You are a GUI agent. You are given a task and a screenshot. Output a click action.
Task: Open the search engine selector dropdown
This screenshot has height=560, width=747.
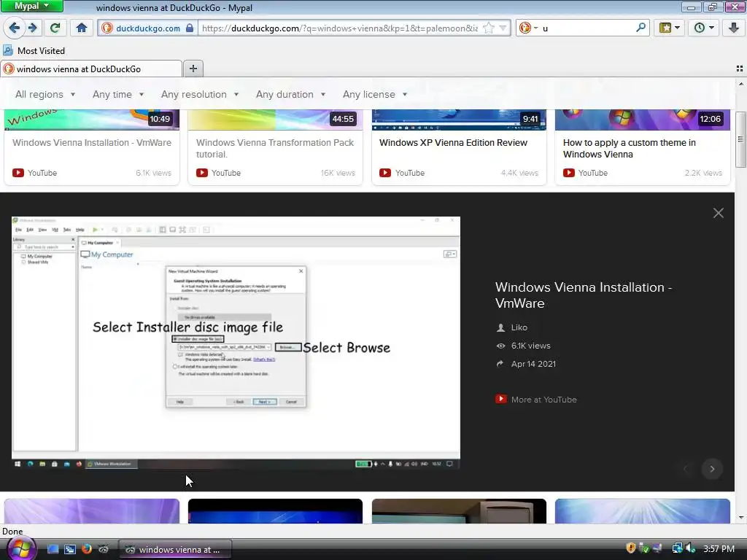tap(528, 28)
